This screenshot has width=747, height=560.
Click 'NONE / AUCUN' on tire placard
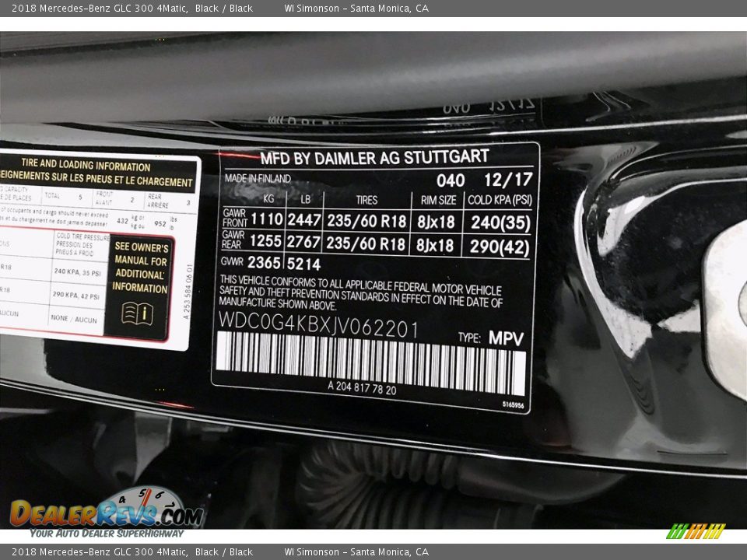click(x=74, y=319)
